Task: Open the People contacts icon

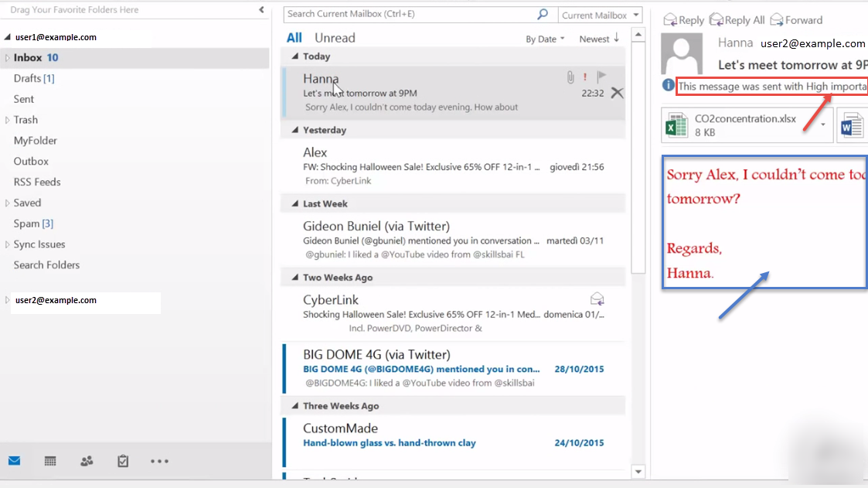Action: point(87,461)
